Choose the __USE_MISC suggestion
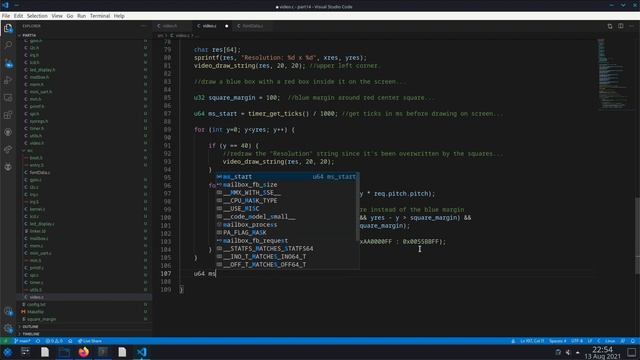This screenshot has width=640, height=360. [287, 209]
